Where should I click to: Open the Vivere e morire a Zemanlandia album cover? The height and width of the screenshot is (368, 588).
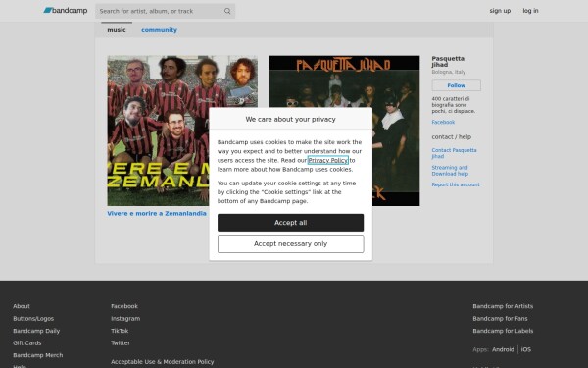pos(182,131)
